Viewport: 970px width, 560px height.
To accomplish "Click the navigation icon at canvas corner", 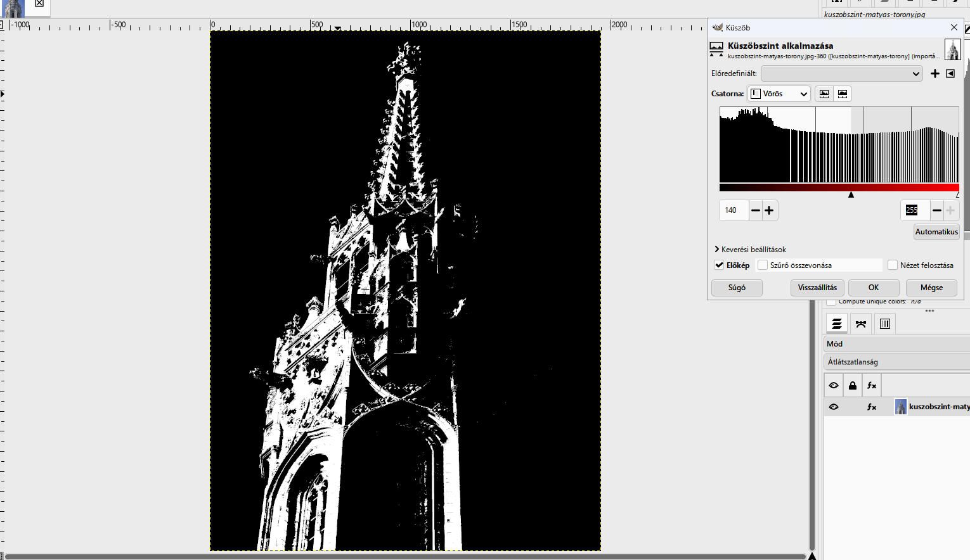I will pos(812,556).
